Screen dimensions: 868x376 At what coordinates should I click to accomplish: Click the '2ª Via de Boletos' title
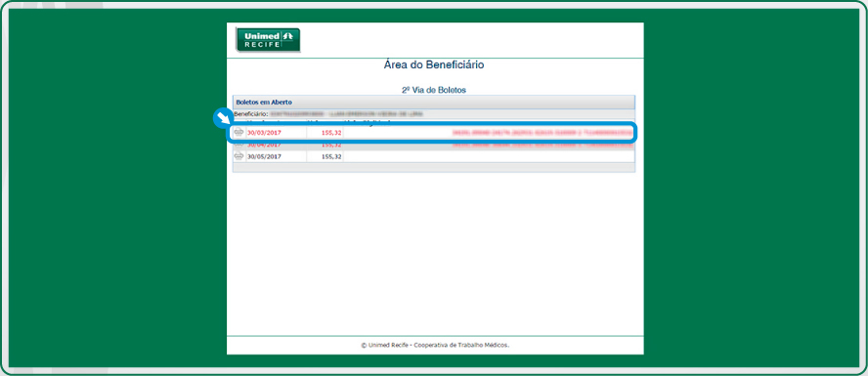pyautogui.click(x=434, y=90)
